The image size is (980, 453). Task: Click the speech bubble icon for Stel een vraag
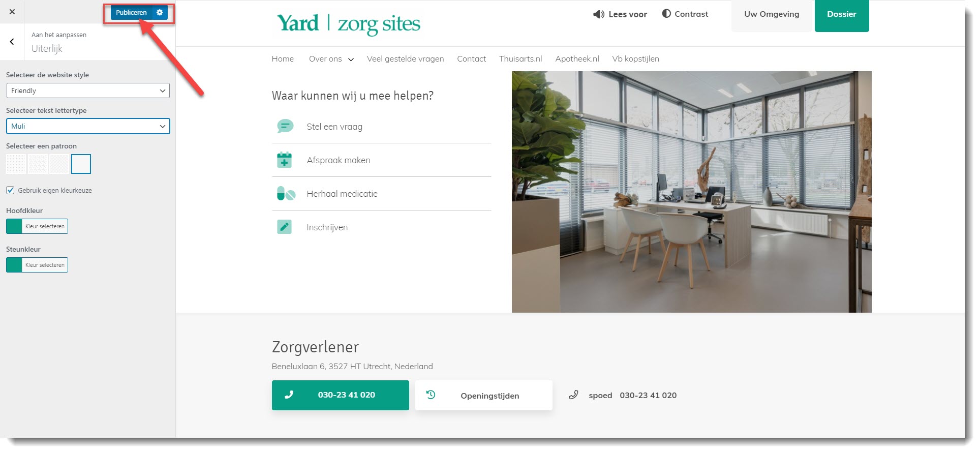pyautogui.click(x=285, y=126)
